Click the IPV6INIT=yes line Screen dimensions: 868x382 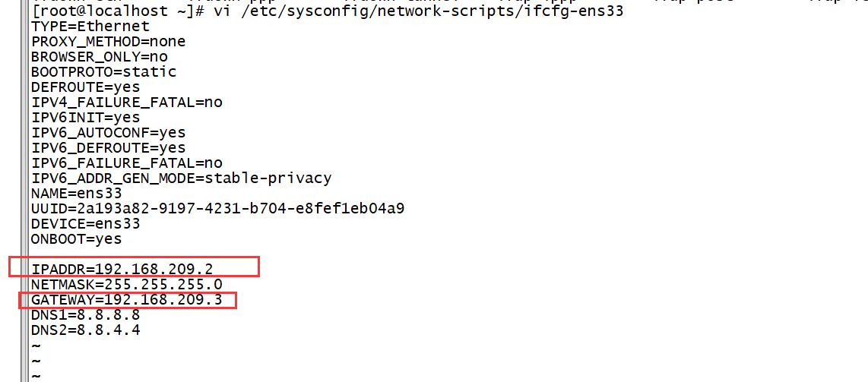coord(86,117)
